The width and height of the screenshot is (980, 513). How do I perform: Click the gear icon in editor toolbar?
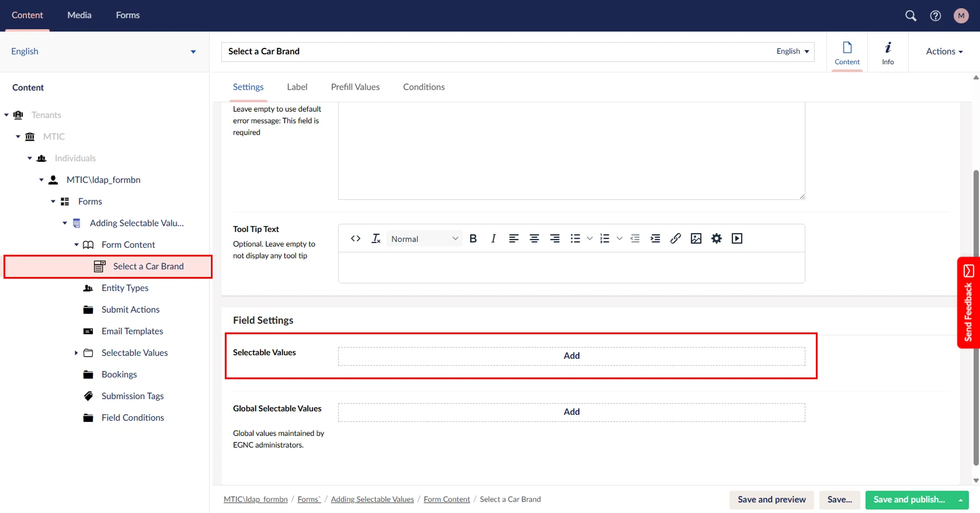coord(716,238)
